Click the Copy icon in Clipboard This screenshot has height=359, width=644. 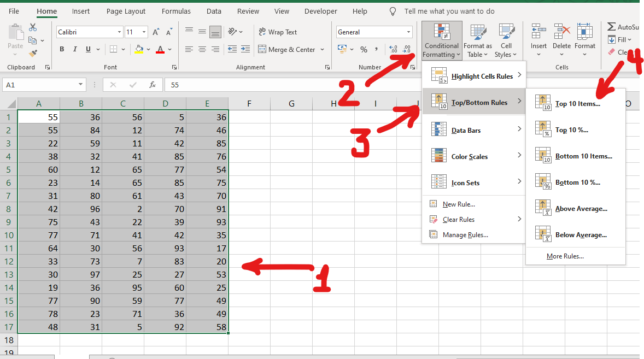pos(32,40)
